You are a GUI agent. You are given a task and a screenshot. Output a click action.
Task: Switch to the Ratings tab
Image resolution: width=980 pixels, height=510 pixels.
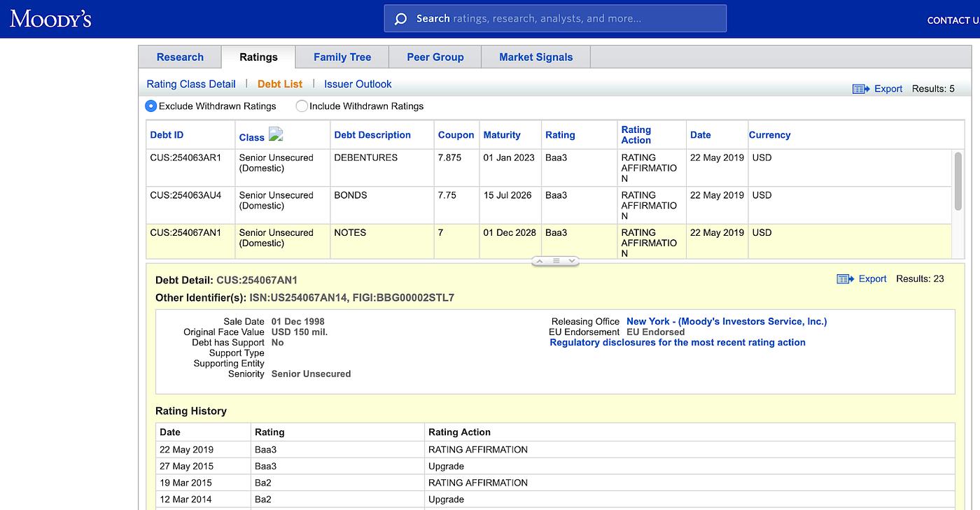coord(258,57)
